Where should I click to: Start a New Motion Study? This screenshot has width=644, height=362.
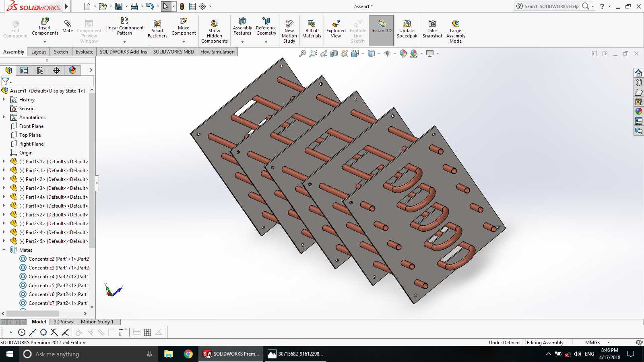[x=289, y=31]
